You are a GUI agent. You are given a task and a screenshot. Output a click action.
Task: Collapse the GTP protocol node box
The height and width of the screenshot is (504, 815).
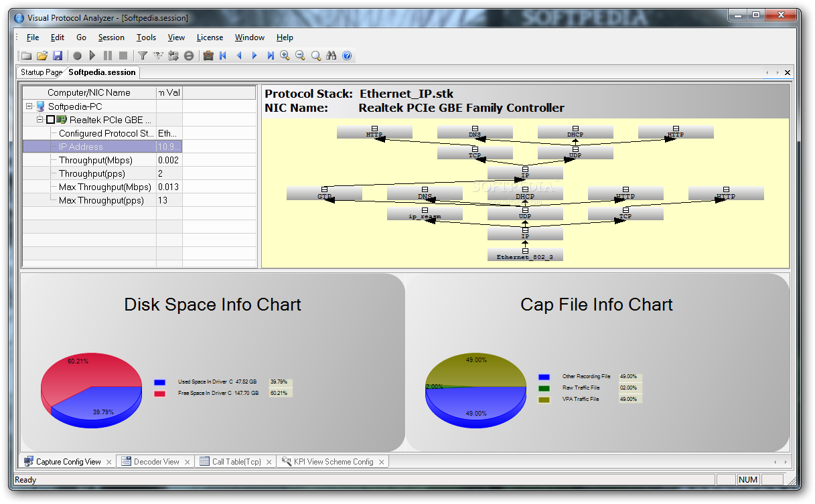(x=324, y=189)
